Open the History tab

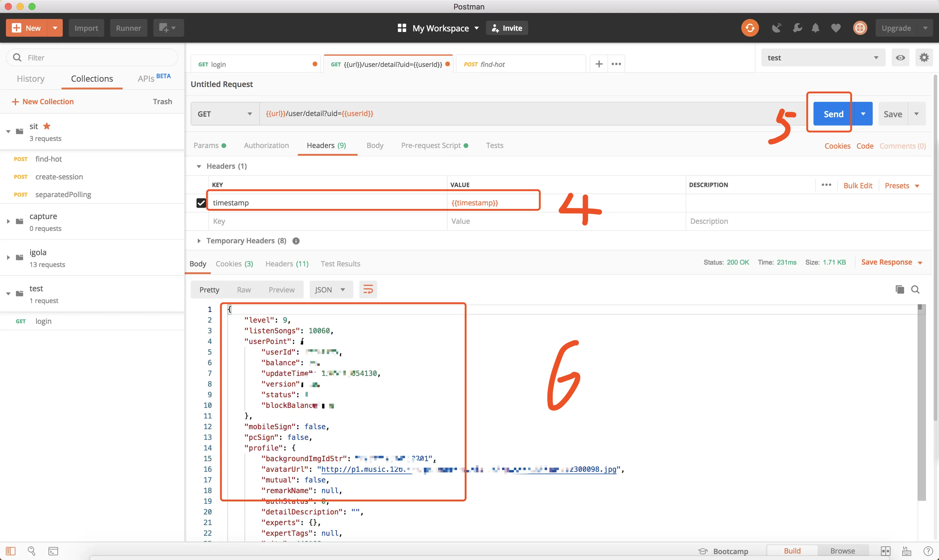pos(30,79)
